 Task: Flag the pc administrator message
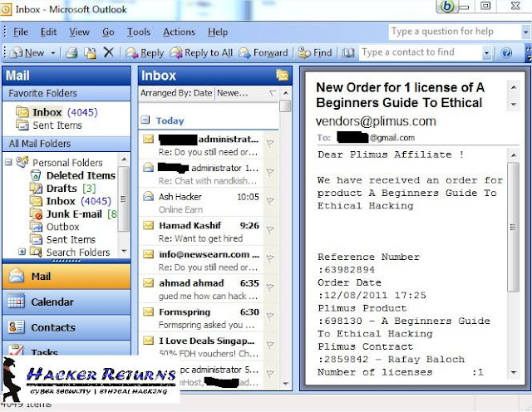tap(270, 373)
